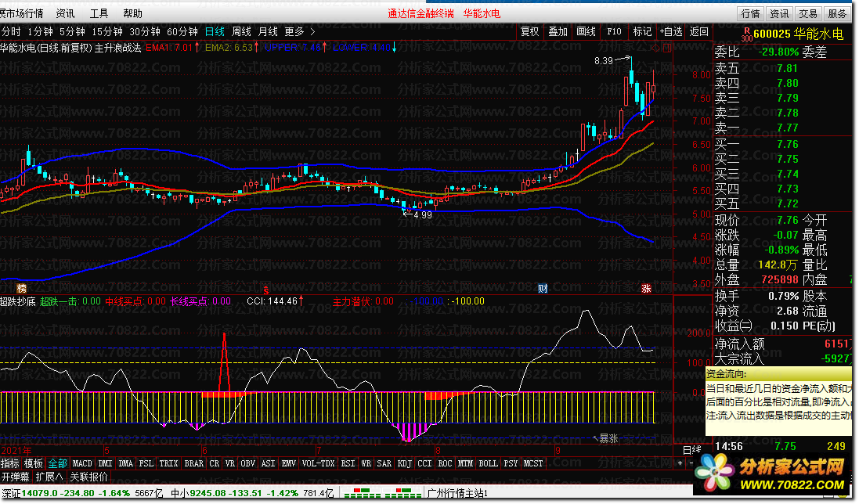Select the 月线 monthly tab
The width and height of the screenshot is (859, 504).
pos(268,32)
